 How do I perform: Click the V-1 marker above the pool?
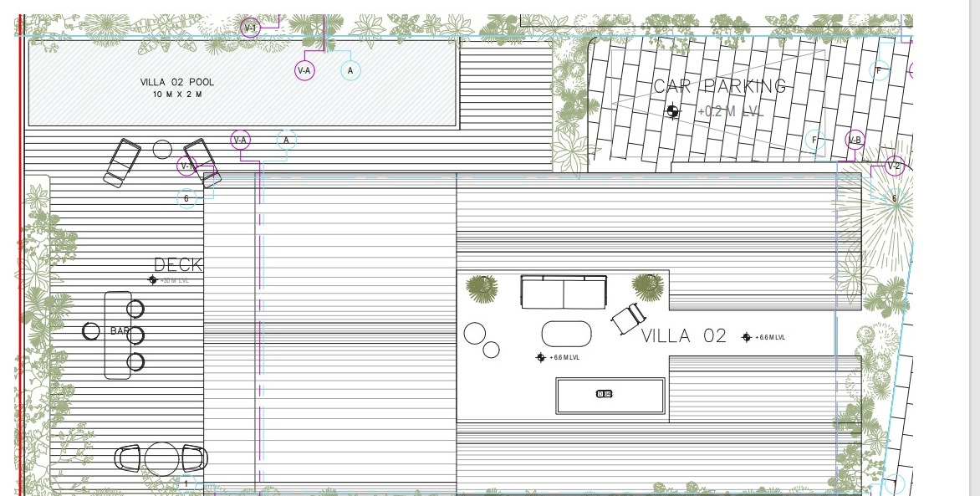[x=250, y=28]
